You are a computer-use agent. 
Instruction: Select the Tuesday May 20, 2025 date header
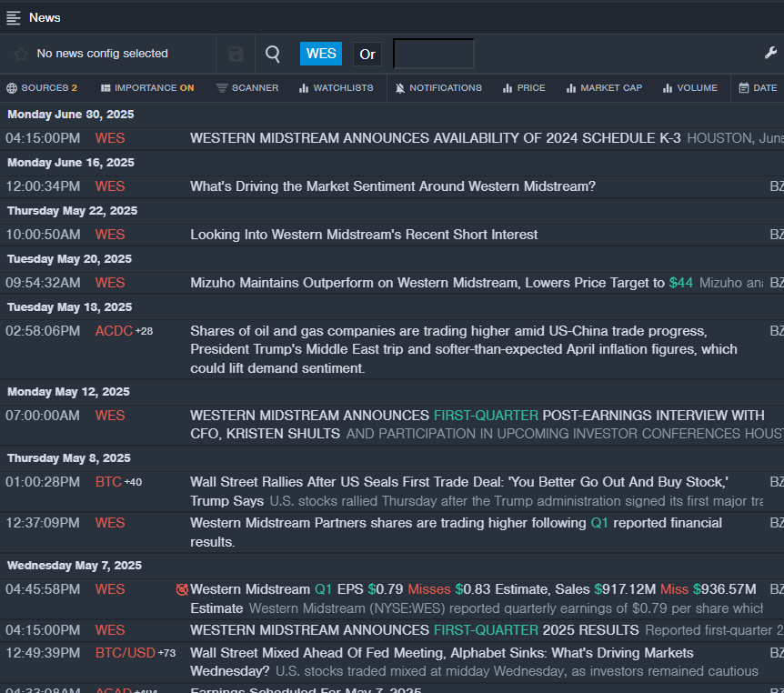coord(69,259)
